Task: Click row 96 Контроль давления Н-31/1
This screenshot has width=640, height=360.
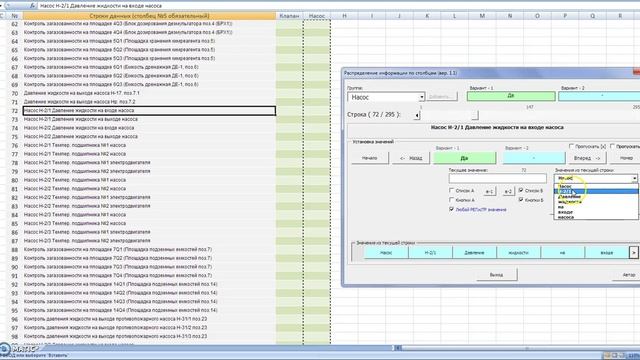Action: [x=149, y=319]
